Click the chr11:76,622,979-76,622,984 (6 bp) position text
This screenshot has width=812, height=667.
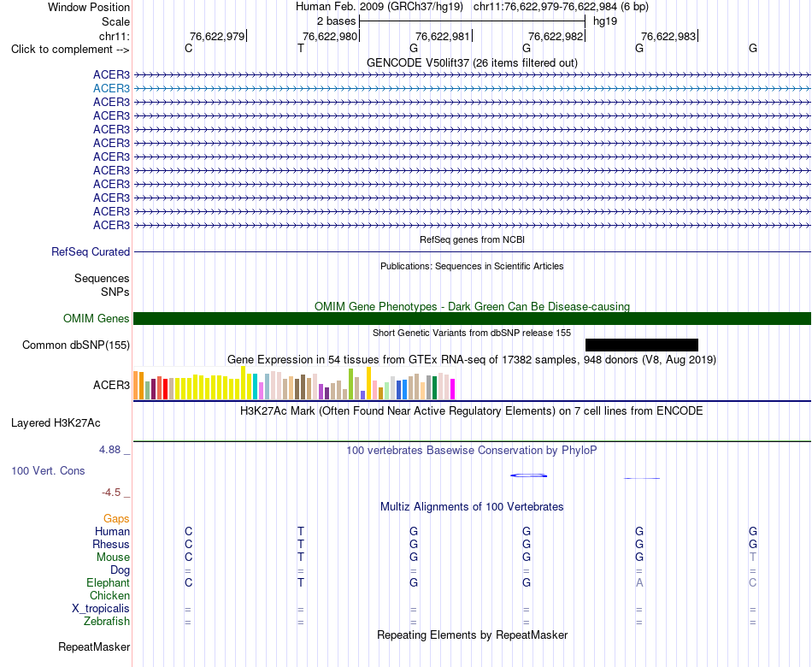[x=561, y=7]
